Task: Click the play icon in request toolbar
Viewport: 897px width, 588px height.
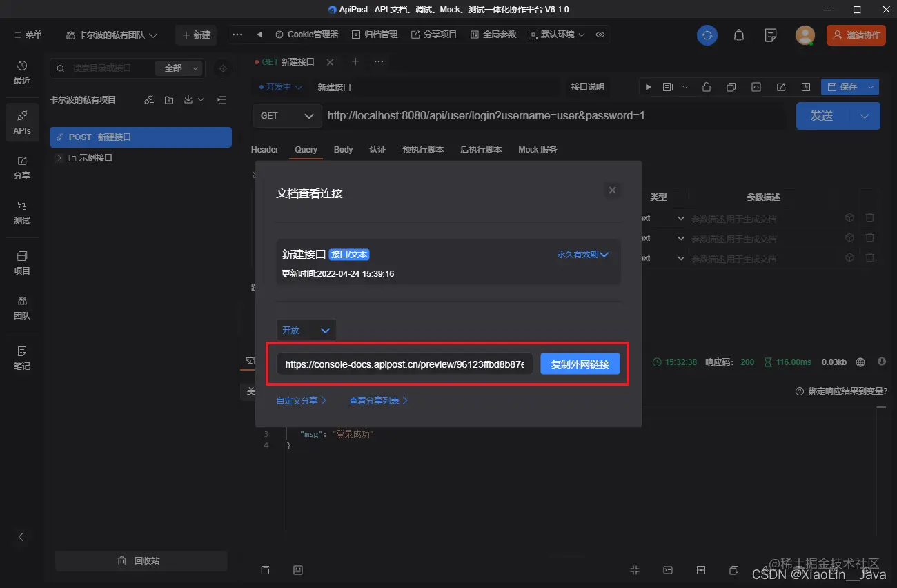Action: tap(648, 87)
